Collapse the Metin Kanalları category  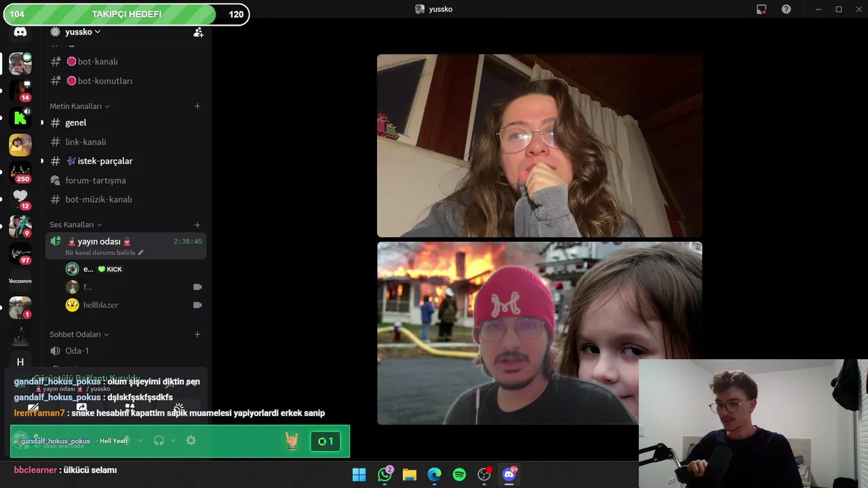pos(79,106)
